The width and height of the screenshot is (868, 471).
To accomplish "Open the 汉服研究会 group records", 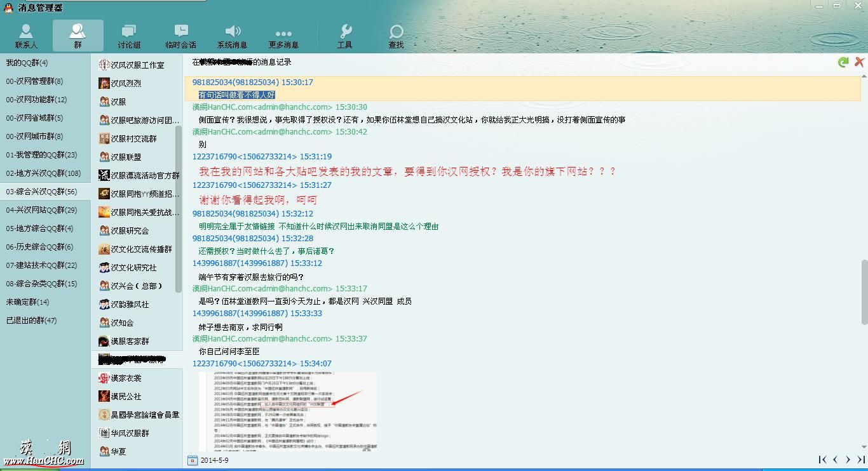I will click(x=130, y=230).
